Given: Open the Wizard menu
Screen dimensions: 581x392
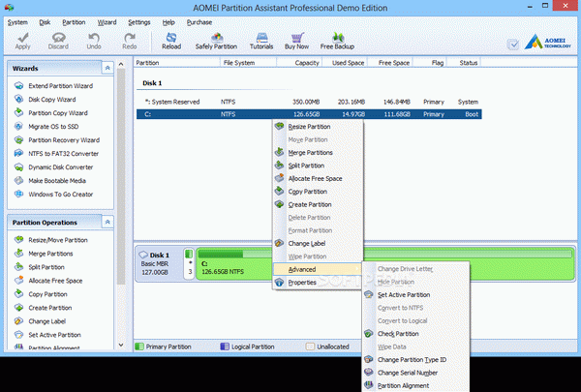Looking at the screenshot, I should 107,22.
